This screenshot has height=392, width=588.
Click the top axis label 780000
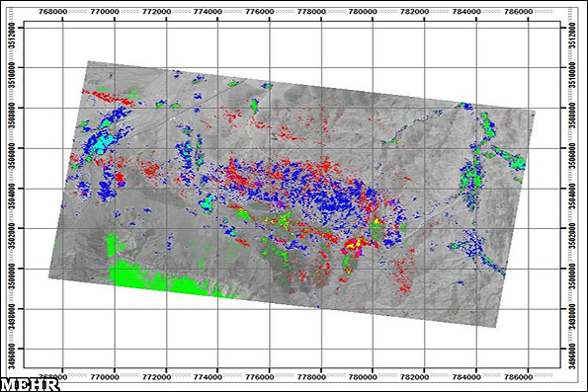[x=363, y=12]
